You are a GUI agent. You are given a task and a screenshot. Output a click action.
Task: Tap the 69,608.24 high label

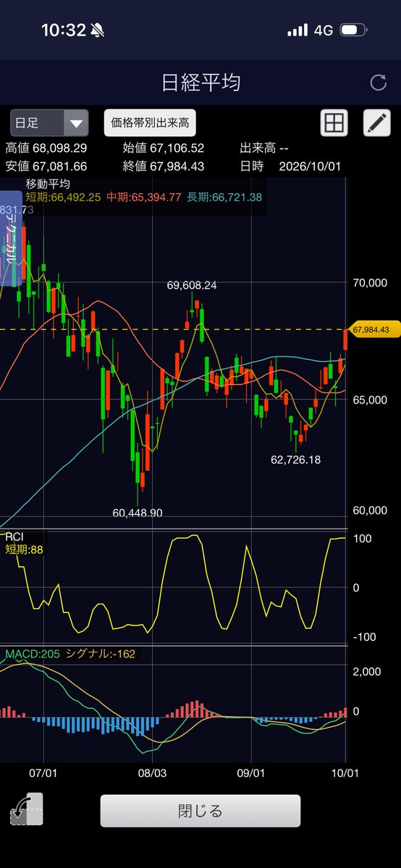coord(192,285)
